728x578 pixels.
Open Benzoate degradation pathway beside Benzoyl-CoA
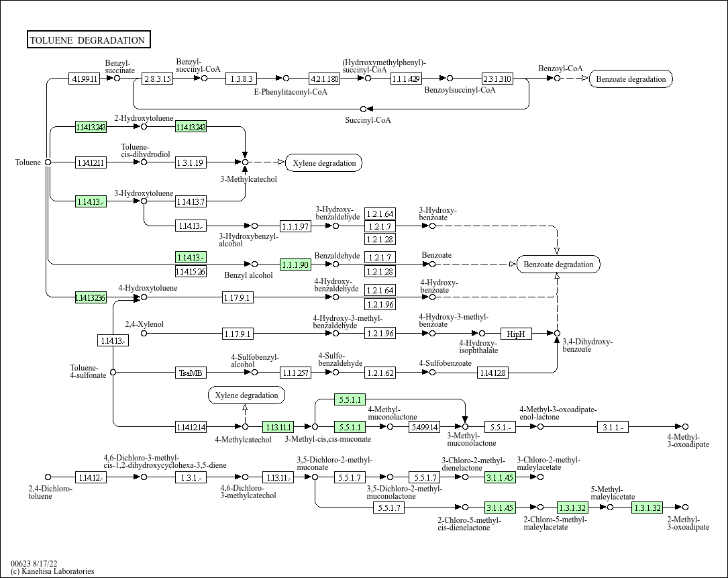coord(630,79)
